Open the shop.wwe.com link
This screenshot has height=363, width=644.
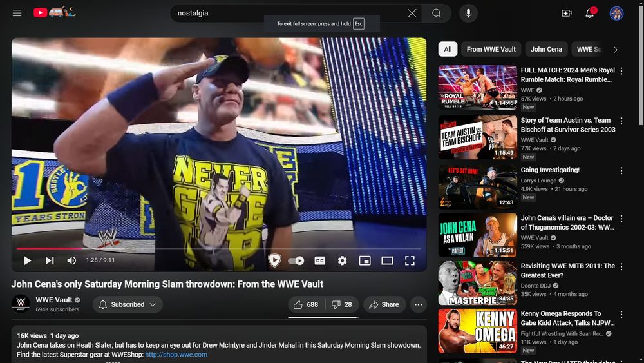(x=176, y=355)
